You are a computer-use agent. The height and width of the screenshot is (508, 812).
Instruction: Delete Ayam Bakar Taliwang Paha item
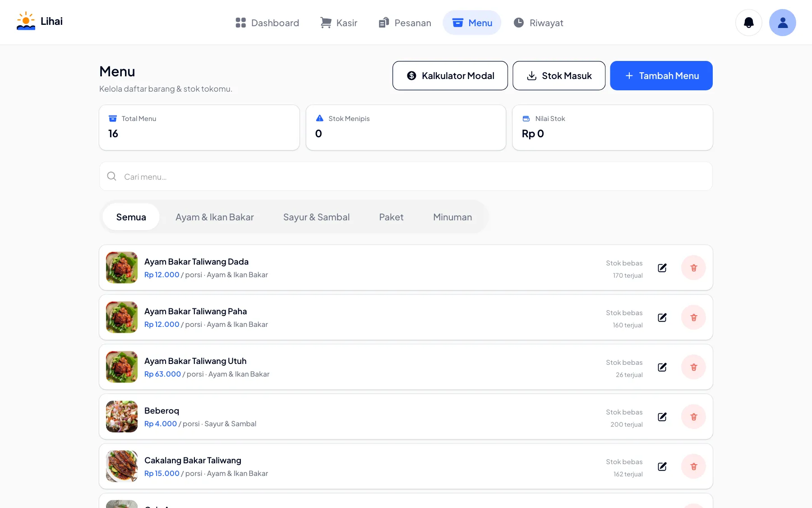pyautogui.click(x=693, y=317)
